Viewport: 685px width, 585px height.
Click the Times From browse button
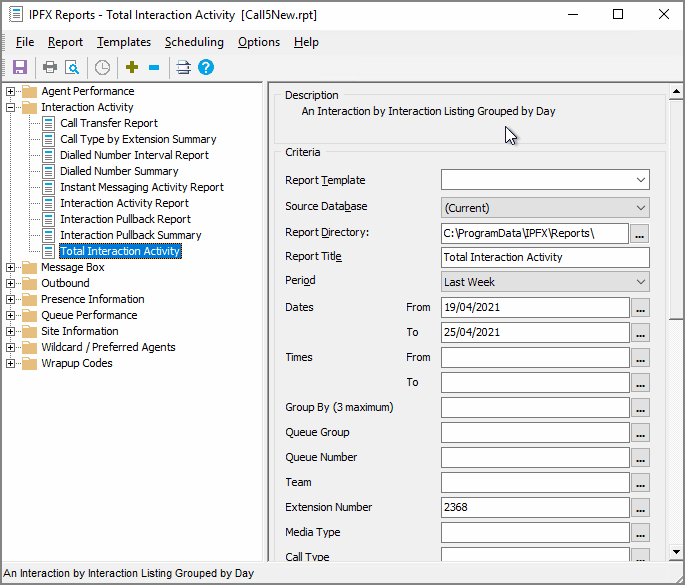[640, 358]
